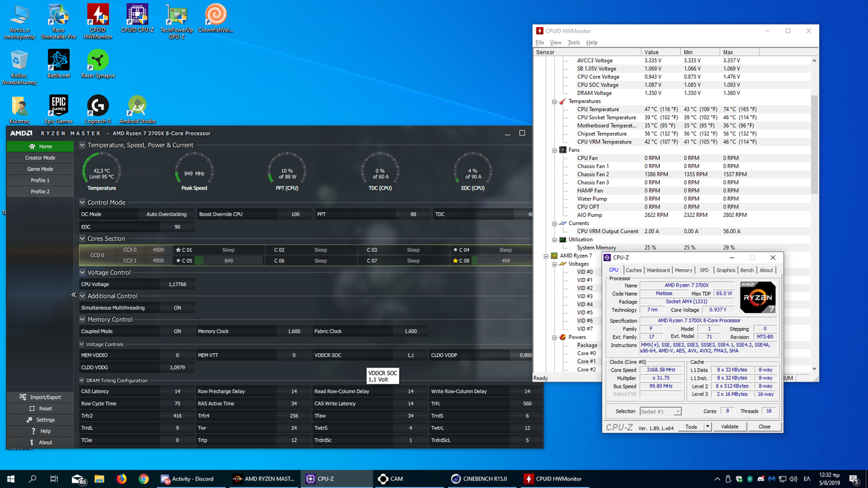The width and height of the screenshot is (868, 488).
Task: Open the Battle.net desktop icon
Action: (x=58, y=64)
